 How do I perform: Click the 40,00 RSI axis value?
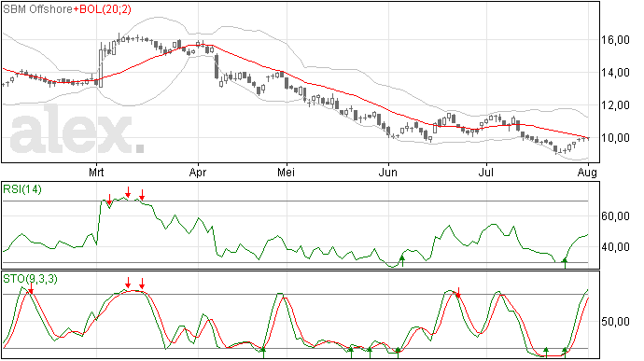615,247
